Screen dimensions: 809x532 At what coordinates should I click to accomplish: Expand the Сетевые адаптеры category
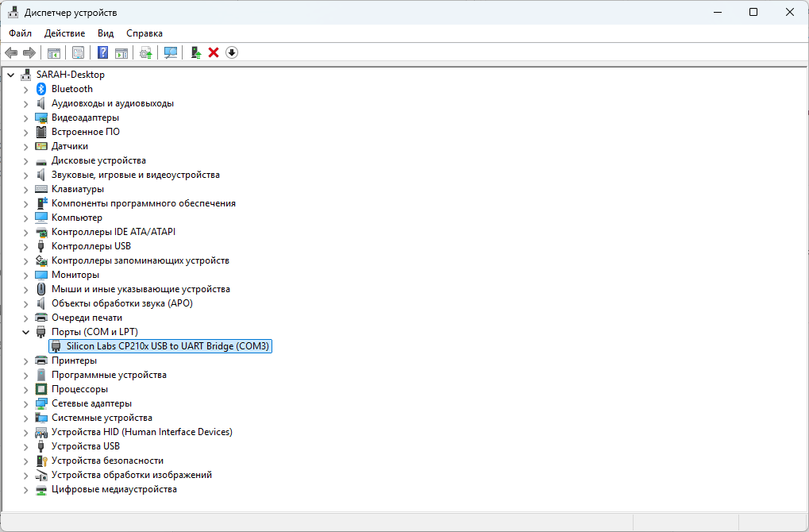[25, 403]
